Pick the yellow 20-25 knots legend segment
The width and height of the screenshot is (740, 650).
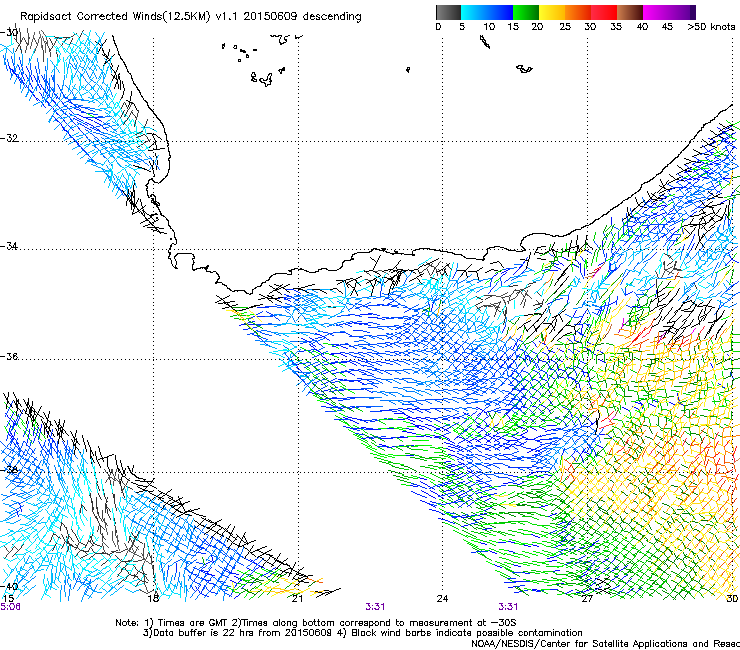pyautogui.click(x=552, y=12)
